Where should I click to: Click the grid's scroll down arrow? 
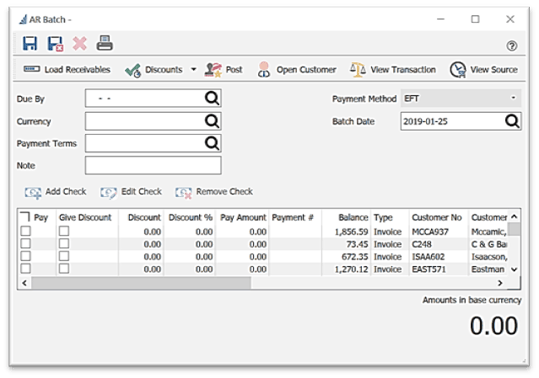pyautogui.click(x=514, y=269)
